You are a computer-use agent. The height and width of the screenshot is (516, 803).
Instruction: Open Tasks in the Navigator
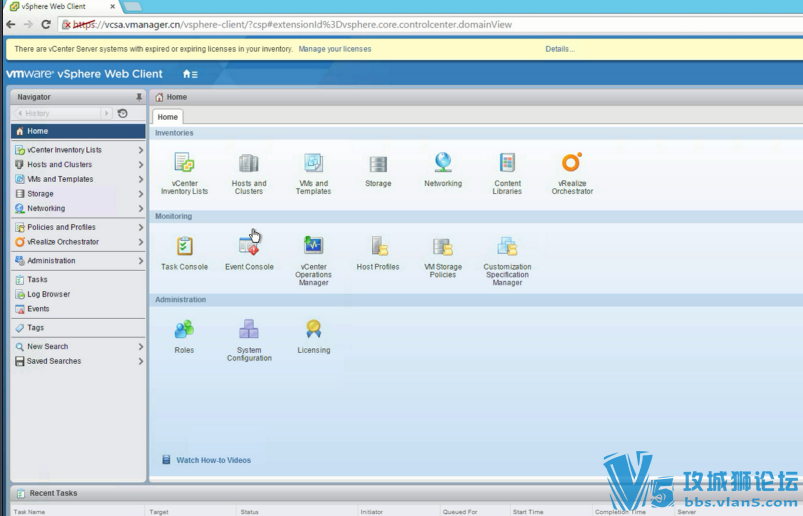pyautogui.click(x=37, y=280)
